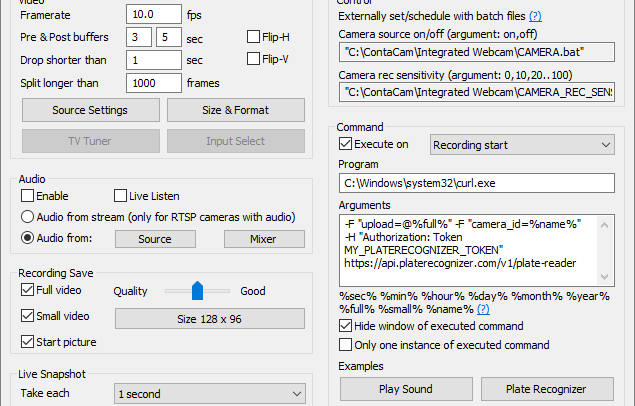The image size is (635, 406).
Task: Click the Play Sound example button
Action: 406,389
